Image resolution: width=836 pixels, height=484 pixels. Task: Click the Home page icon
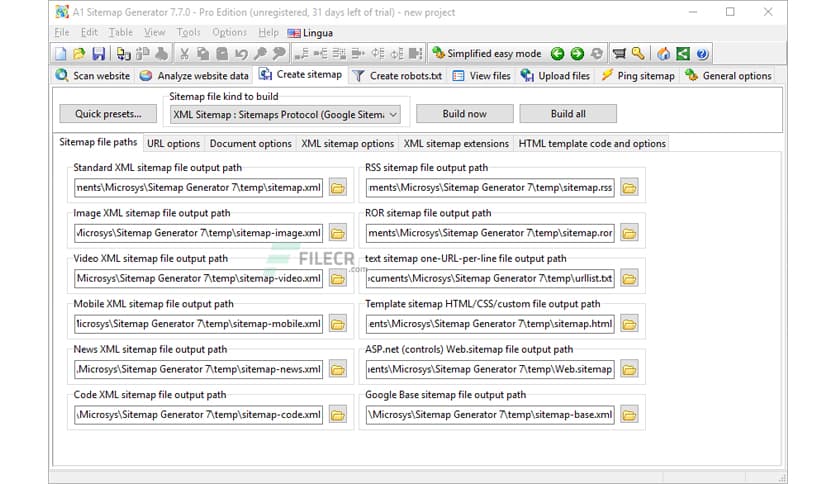coord(663,54)
